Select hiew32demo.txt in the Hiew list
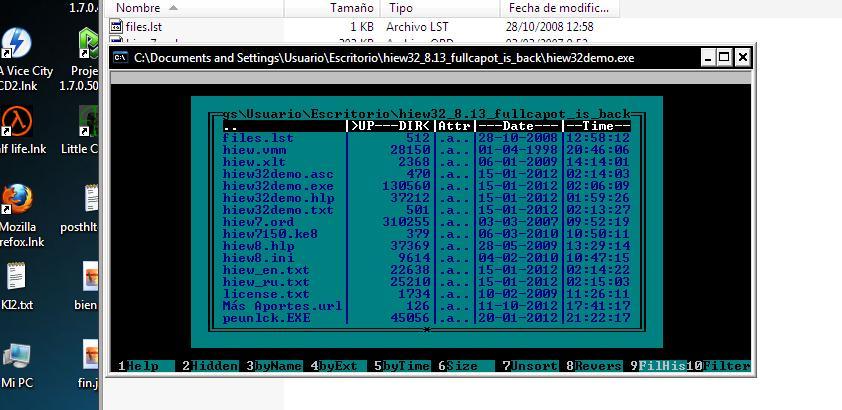 tap(427, 210)
